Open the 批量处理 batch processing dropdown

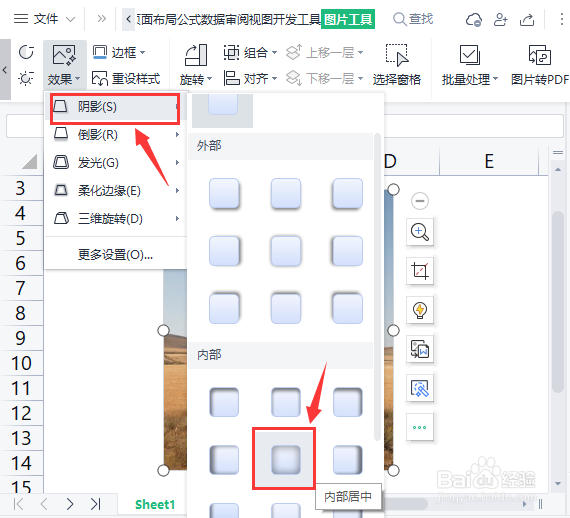469,65
